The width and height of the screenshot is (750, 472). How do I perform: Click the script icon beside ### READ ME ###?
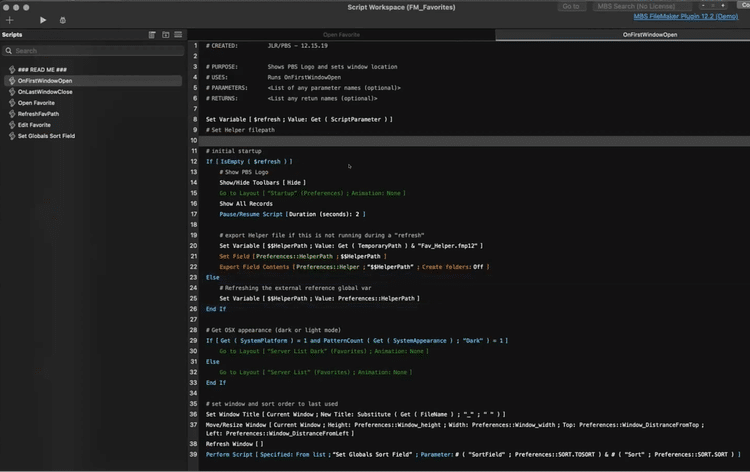(x=12, y=70)
